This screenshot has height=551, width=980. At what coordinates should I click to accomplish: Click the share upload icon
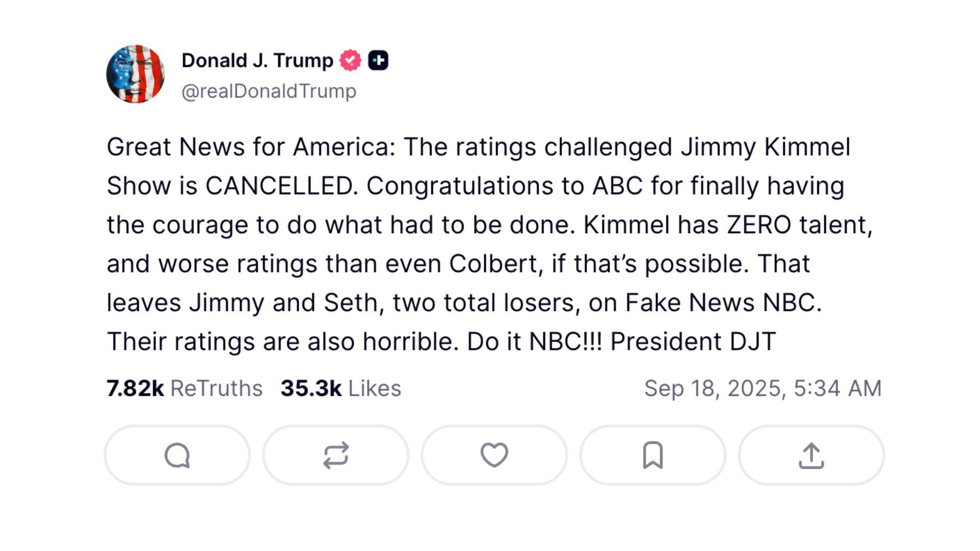click(x=811, y=454)
